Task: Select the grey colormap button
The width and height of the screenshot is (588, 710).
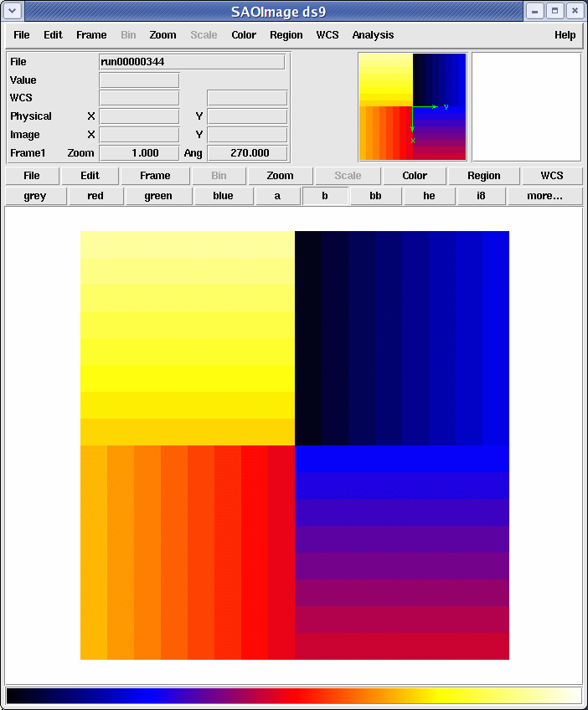Action: coord(34,196)
